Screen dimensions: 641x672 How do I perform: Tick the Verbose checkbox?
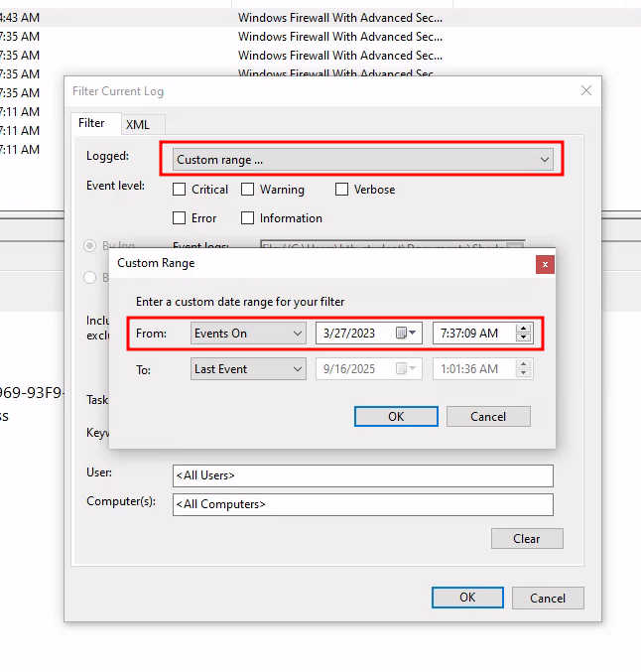[x=342, y=190]
